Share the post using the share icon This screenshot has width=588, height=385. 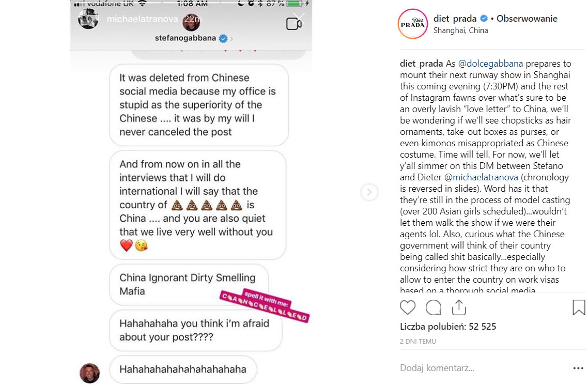click(459, 307)
